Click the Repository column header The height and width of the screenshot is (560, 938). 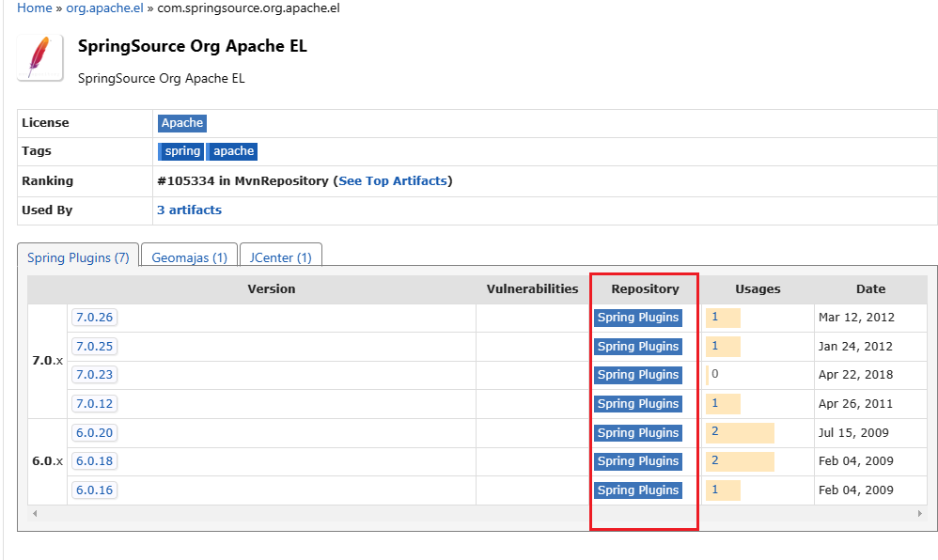click(x=645, y=289)
